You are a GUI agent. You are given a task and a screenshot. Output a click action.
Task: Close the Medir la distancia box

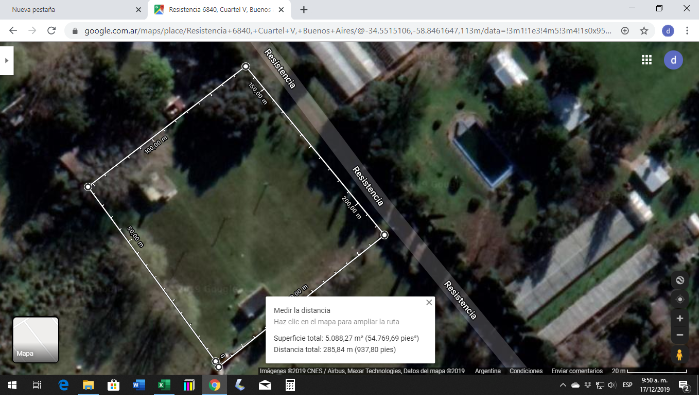(429, 302)
